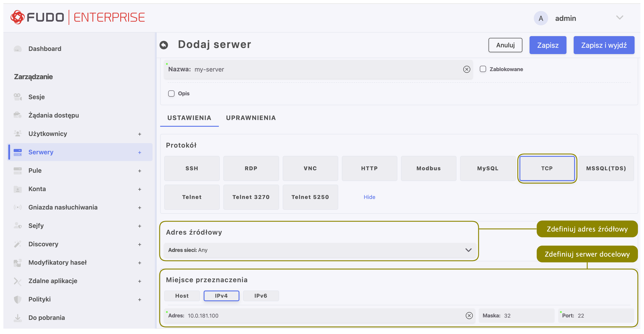Click plus next to Modyfikatory haseł
The image size is (644, 334).
pyautogui.click(x=140, y=263)
